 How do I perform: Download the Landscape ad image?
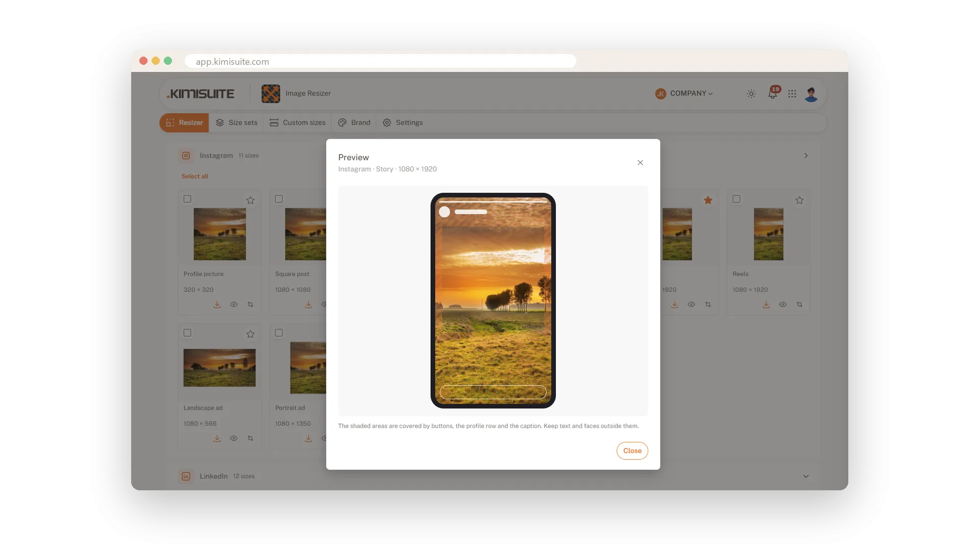coord(217,438)
